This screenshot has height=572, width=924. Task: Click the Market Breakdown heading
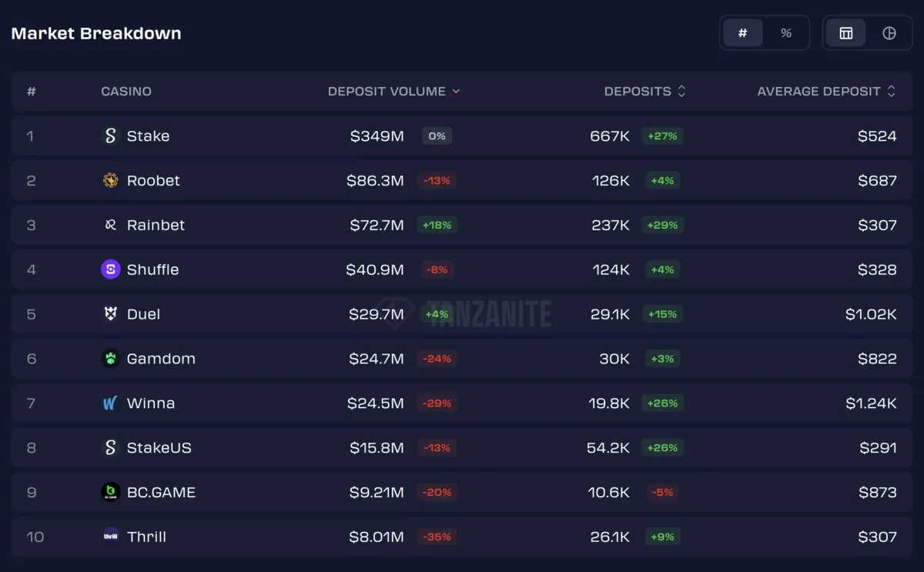tap(96, 33)
